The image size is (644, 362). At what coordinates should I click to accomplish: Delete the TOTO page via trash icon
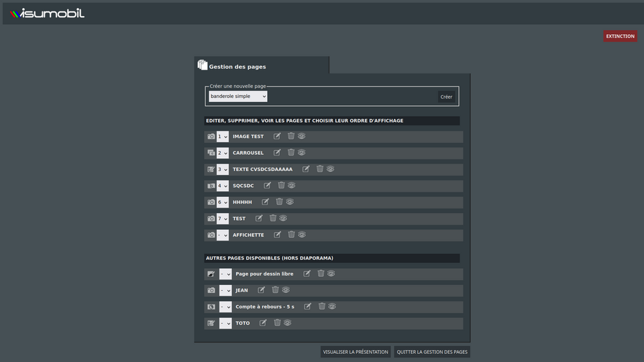(277, 322)
